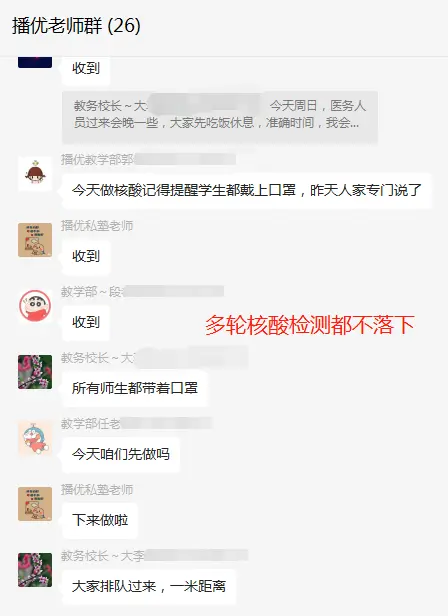Viewport: 448px width, 616px height.
Task: Click the girl cartoon avatar of 播优教学部郭
Action: [35, 174]
